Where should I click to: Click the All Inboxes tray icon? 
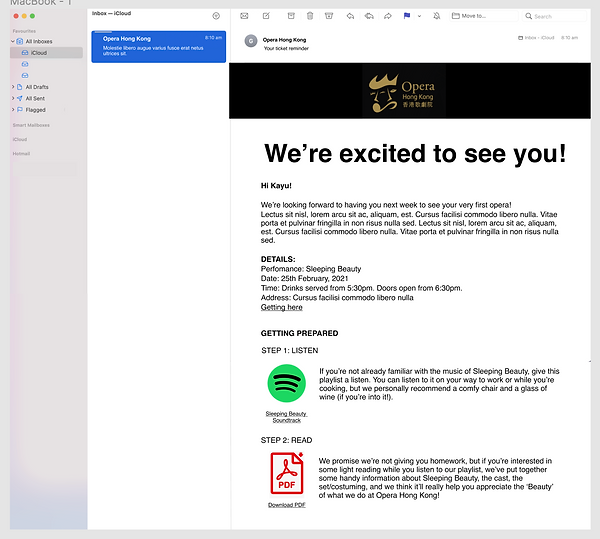(20, 41)
